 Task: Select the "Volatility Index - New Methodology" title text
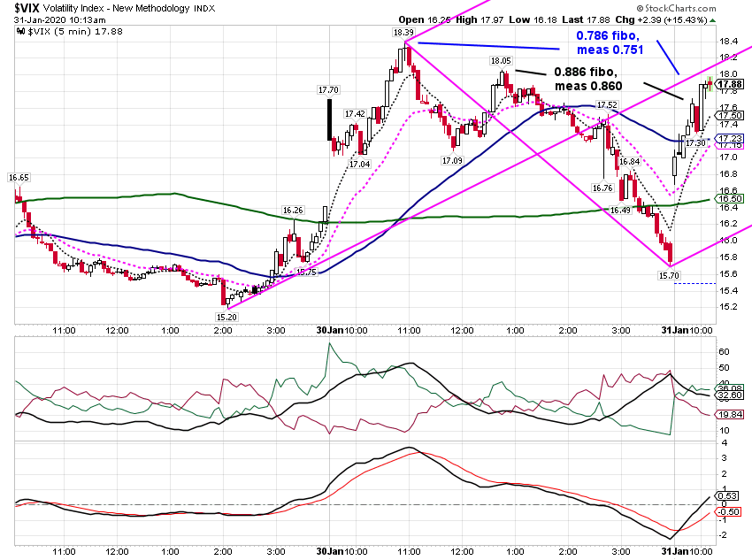pos(117,8)
